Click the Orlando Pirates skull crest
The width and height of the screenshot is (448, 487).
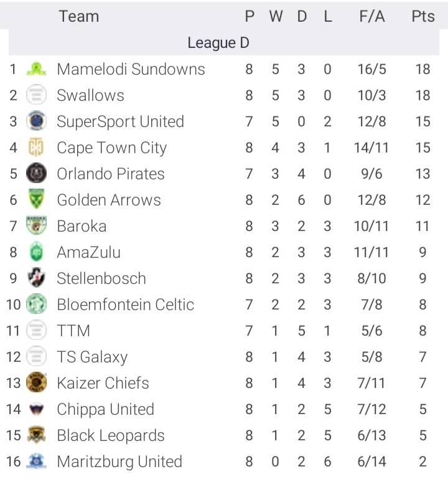[x=36, y=174]
